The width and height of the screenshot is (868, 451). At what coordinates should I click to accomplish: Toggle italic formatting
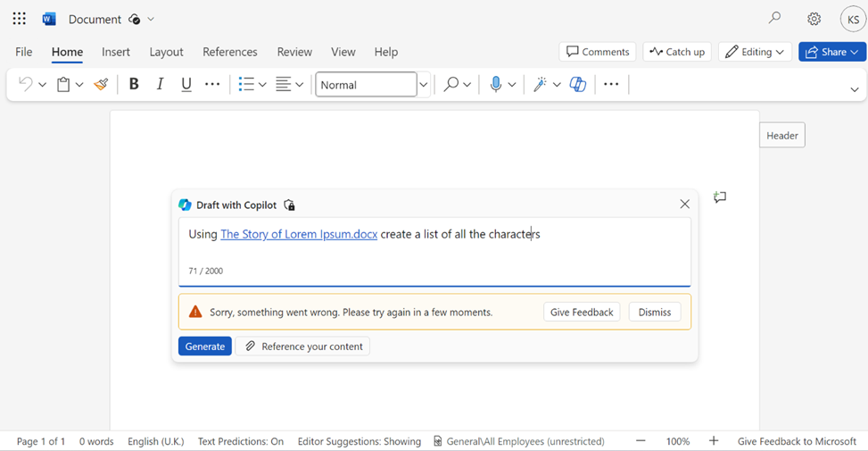(x=160, y=84)
